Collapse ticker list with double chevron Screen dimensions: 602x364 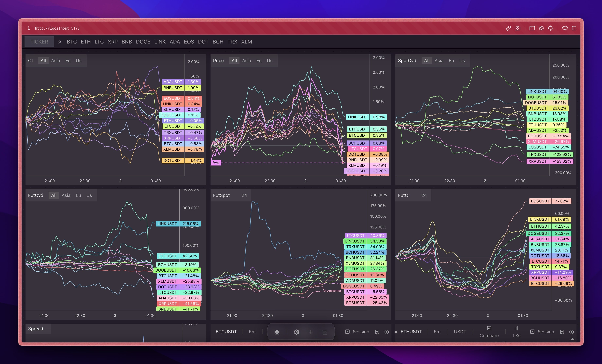pyautogui.click(x=60, y=42)
